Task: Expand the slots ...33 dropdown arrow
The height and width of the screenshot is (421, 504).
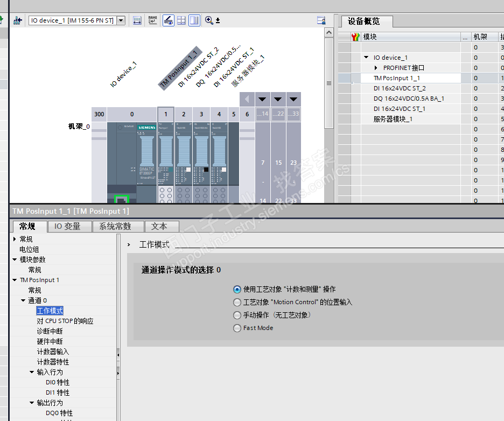Action: [293, 99]
